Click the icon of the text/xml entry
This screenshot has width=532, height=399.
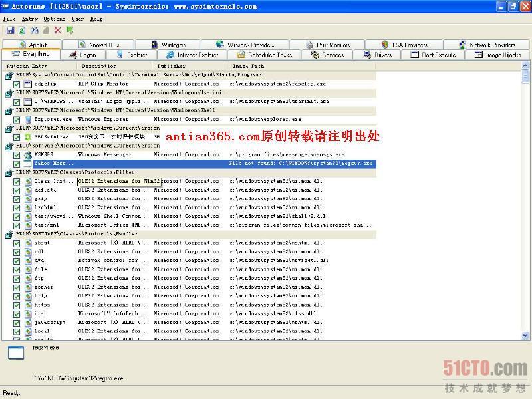28,225
